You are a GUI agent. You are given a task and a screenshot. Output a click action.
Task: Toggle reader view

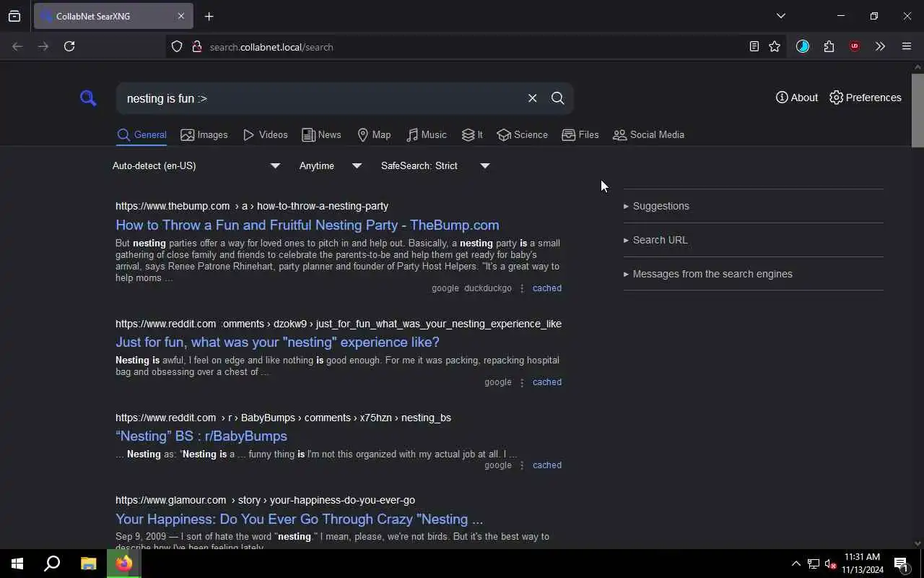pyautogui.click(x=754, y=46)
